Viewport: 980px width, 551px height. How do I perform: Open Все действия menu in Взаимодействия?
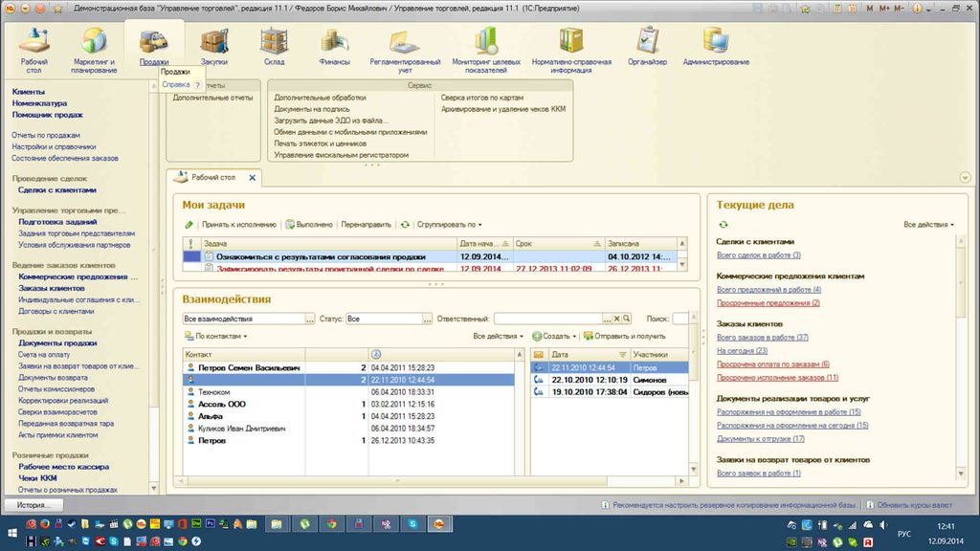(498, 337)
